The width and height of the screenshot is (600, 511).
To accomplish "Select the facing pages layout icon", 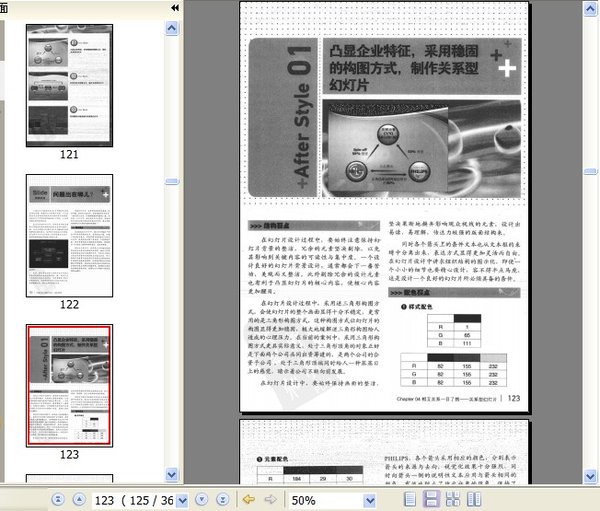I will [475, 499].
